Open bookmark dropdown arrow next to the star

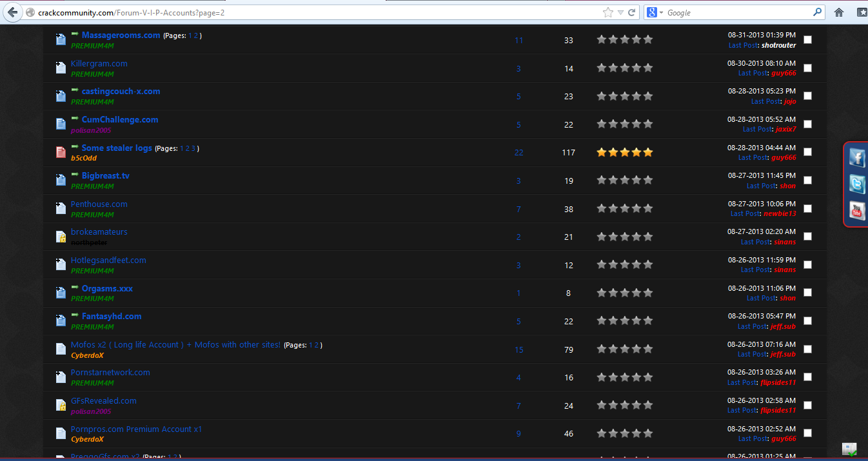click(620, 12)
